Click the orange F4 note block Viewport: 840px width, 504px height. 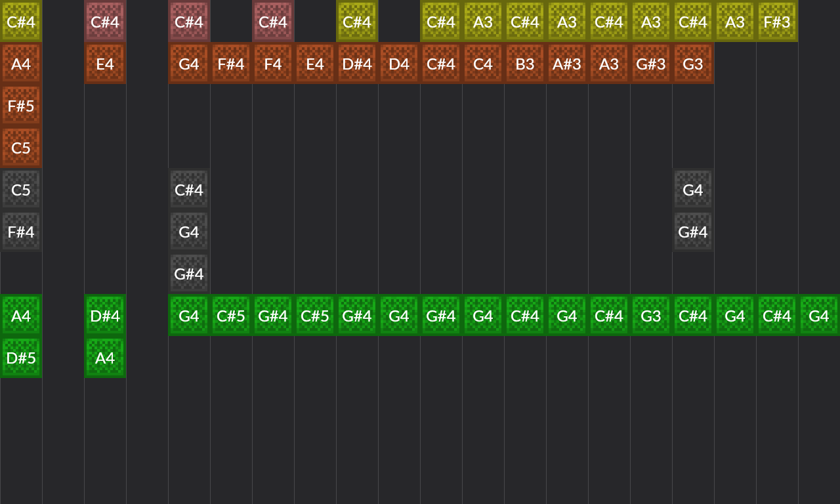pos(273,64)
